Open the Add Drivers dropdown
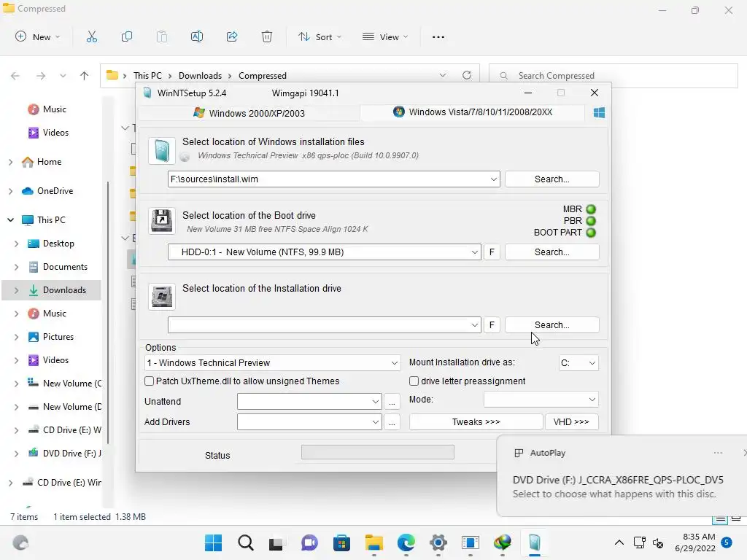 coord(376,422)
